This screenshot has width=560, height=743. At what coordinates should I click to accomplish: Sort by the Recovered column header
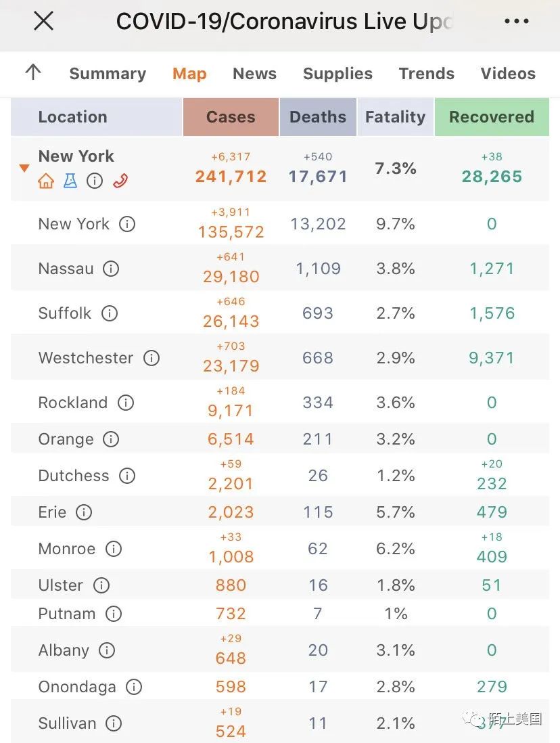click(x=492, y=117)
